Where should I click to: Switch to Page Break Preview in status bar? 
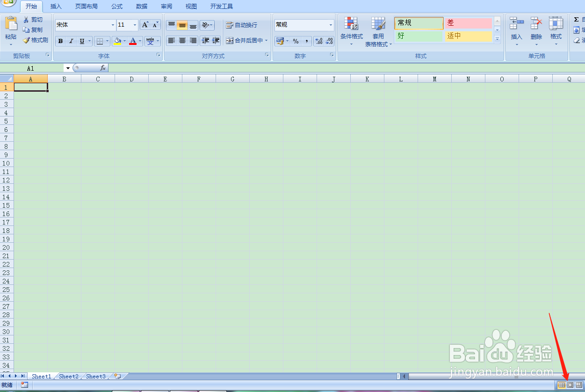[x=578, y=385]
